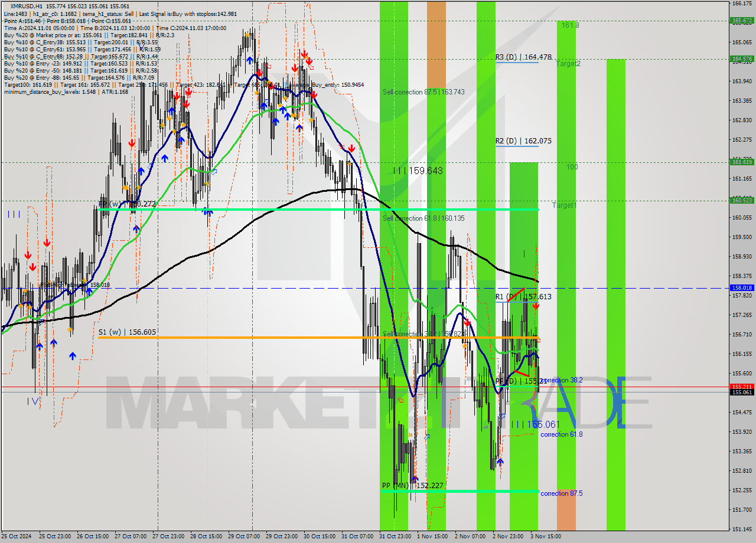Click the Target2 label

pyautogui.click(x=568, y=63)
